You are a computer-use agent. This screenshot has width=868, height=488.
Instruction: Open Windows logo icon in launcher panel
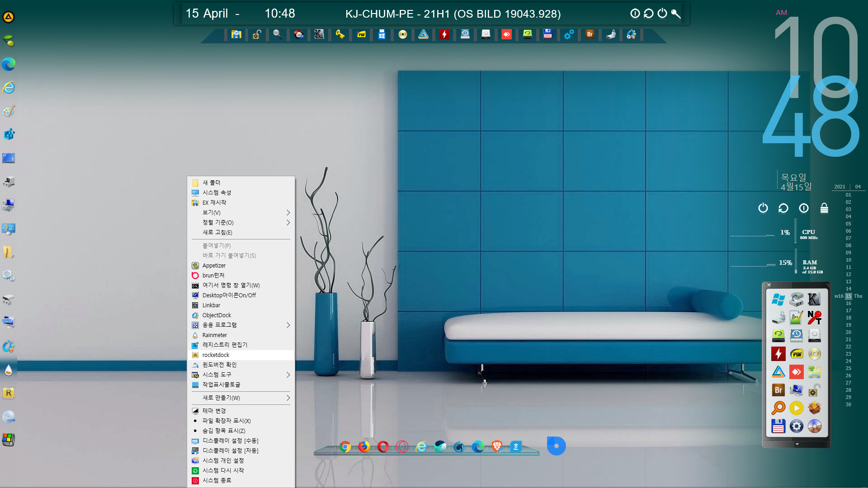pyautogui.click(x=778, y=299)
